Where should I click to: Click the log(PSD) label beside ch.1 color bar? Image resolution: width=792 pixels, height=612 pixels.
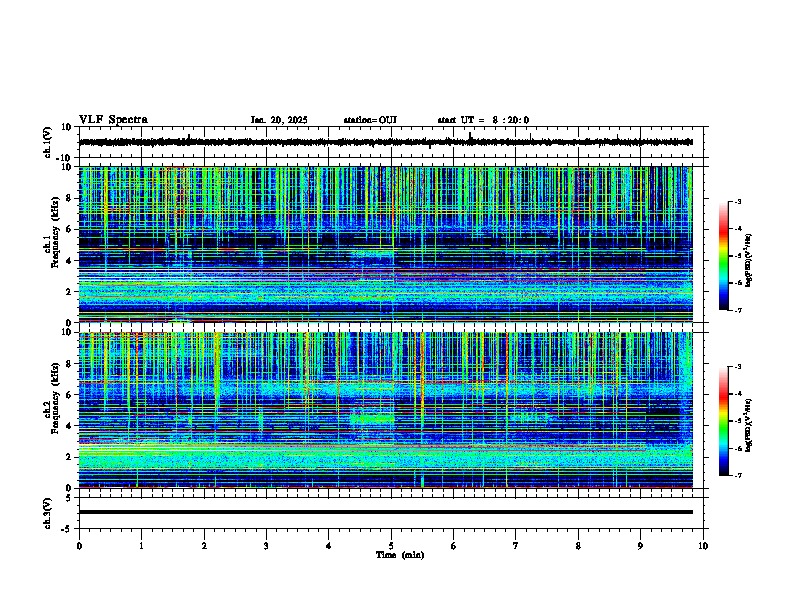click(748, 261)
